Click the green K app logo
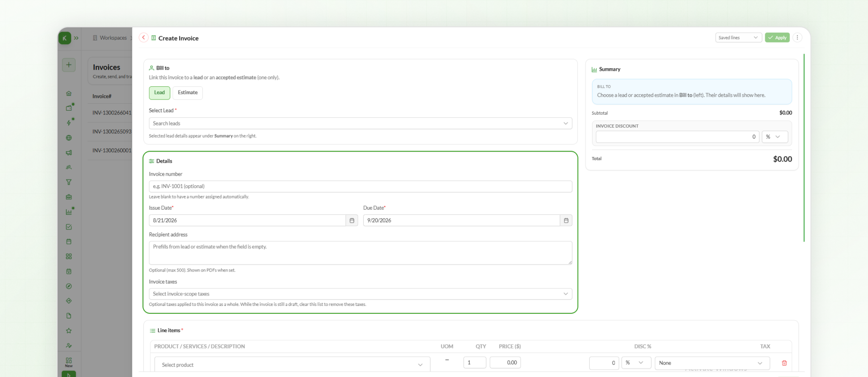 point(65,38)
